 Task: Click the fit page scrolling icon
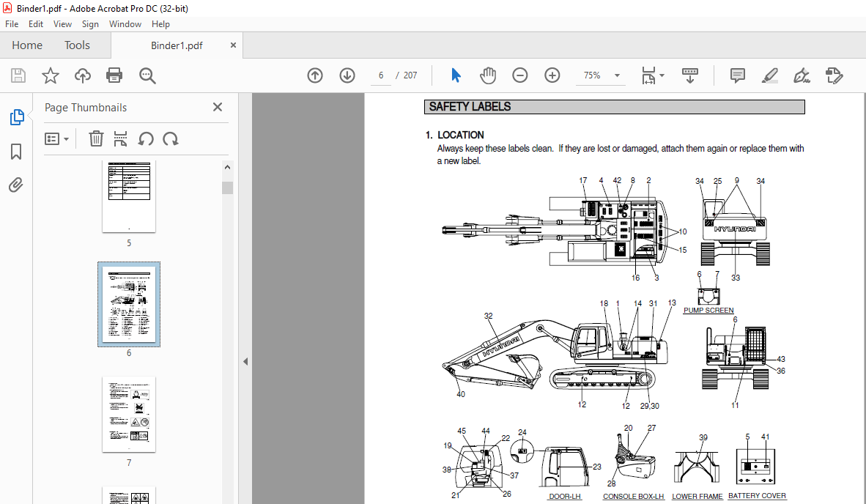click(648, 75)
